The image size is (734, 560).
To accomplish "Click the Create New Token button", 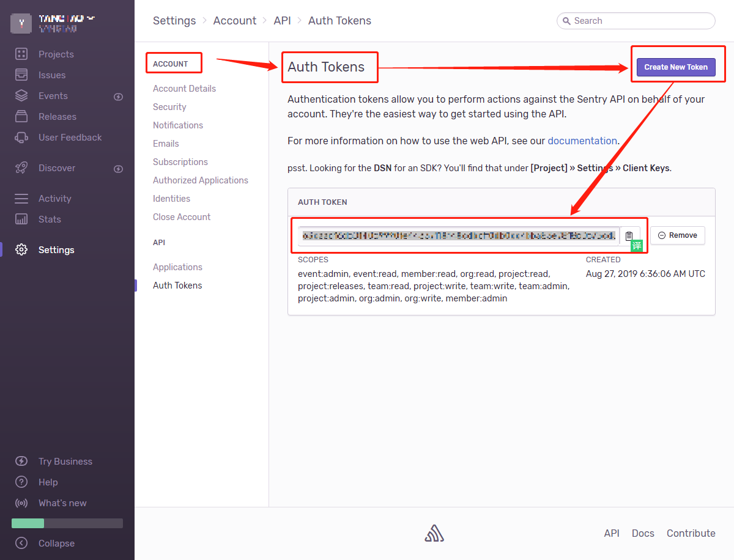I will 676,67.
